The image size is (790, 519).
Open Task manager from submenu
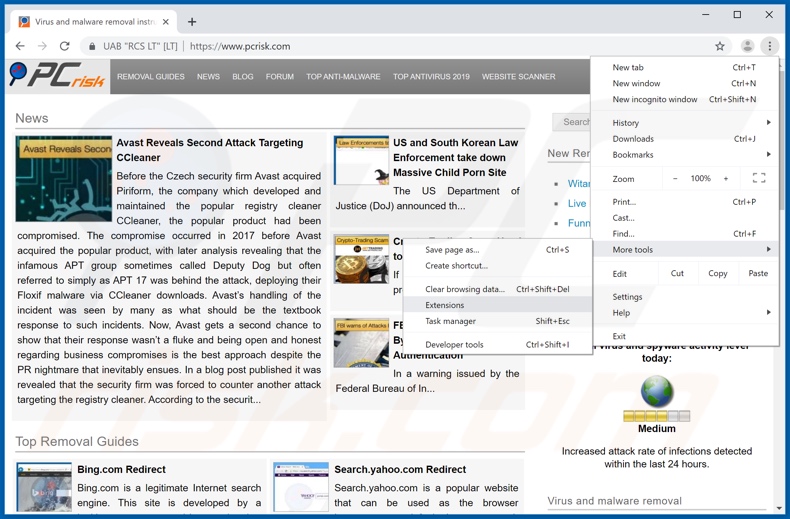[x=497, y=321]
